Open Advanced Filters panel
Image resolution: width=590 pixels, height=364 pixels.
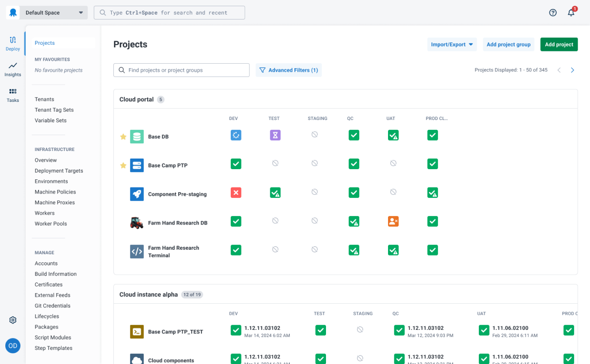coord(288,70)
